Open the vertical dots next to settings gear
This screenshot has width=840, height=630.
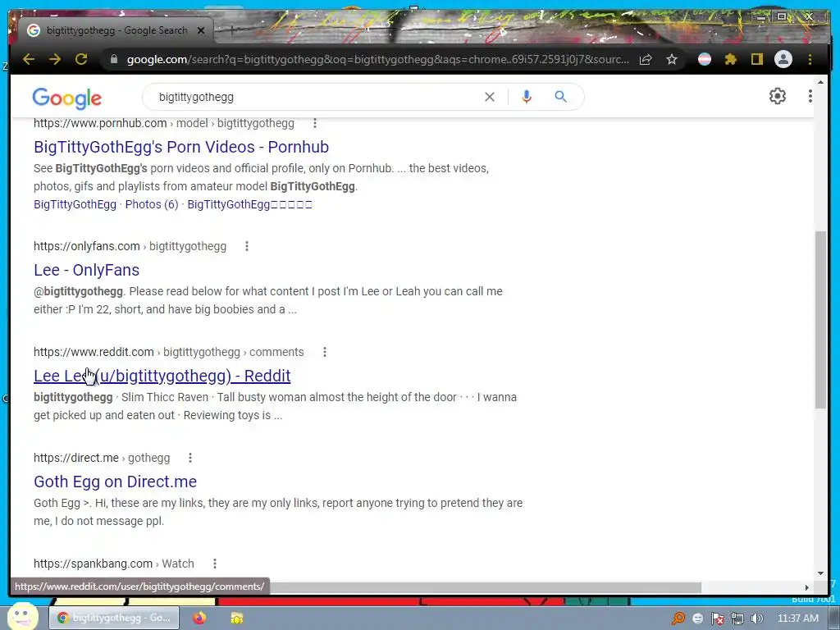coord(810,97)
